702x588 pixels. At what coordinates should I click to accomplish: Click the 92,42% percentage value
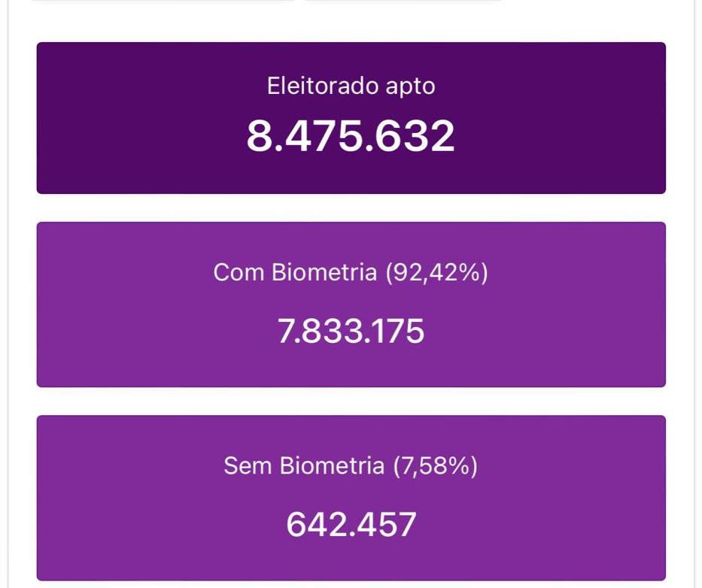click(436, 272)
